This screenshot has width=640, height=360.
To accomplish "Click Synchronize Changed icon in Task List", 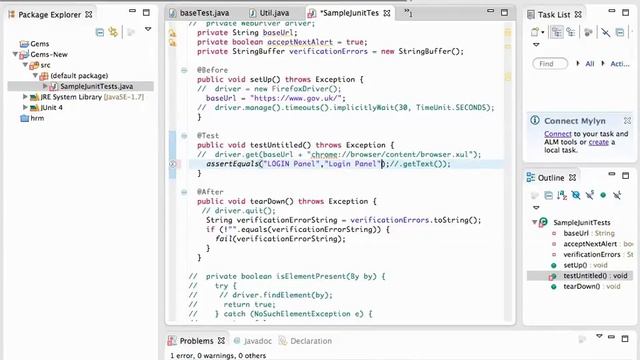I will (588, 33).
